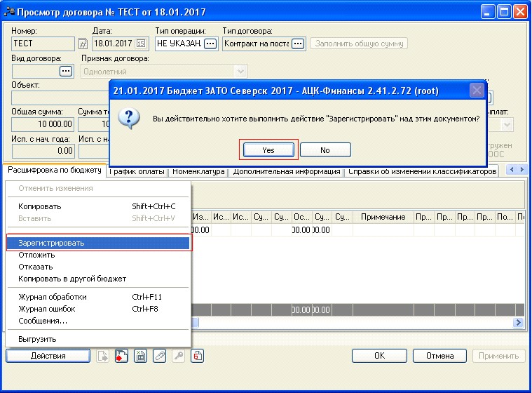Viewport: 532px width, 393px height.
Task: Click the document with red arrow icon
Action: (122, 356)
